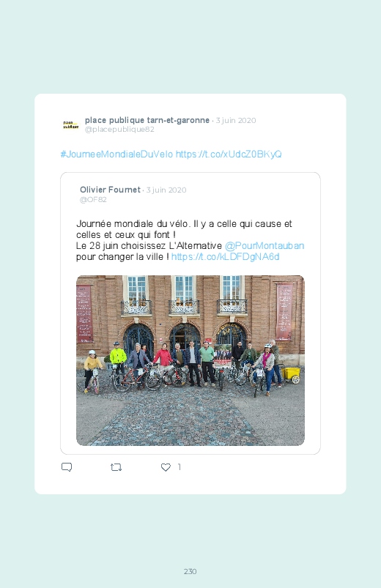This screenshot has width=381, height=588.
Task: Click the red banner on building left side
Action: [x=84, y=313]
